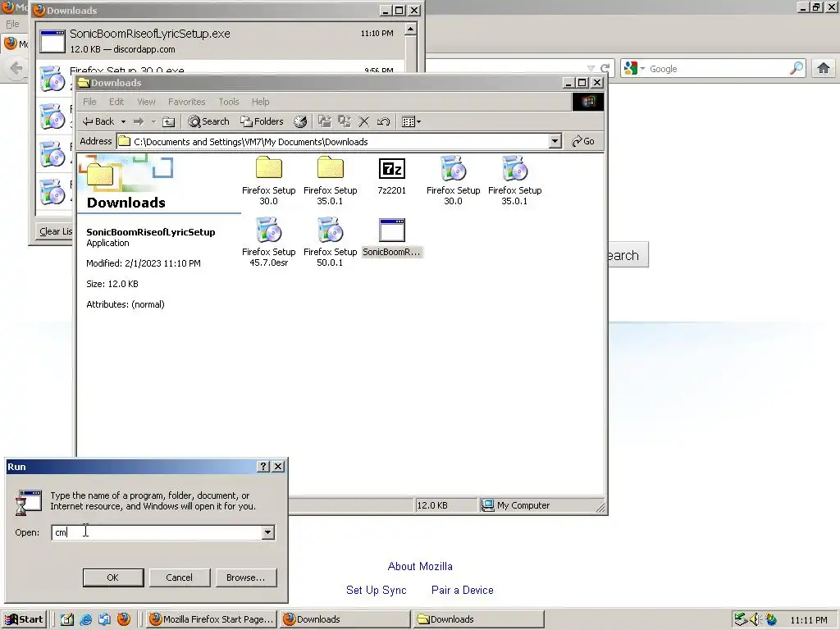Viewport: 840px width, 630px height.
Task: Click Browse... in the Run dialog
Action: tap(246, 577)
